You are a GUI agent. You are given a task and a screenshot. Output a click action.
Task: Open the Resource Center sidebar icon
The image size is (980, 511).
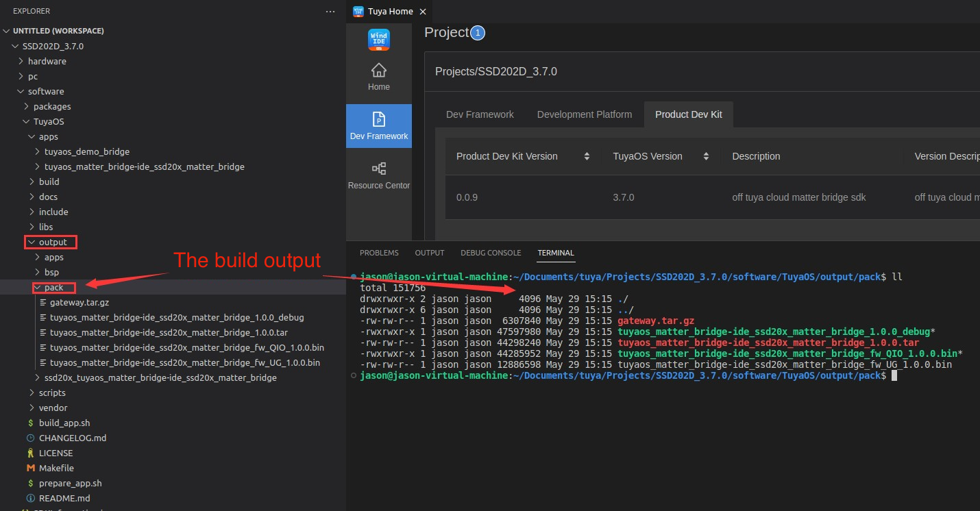(379, 175)
